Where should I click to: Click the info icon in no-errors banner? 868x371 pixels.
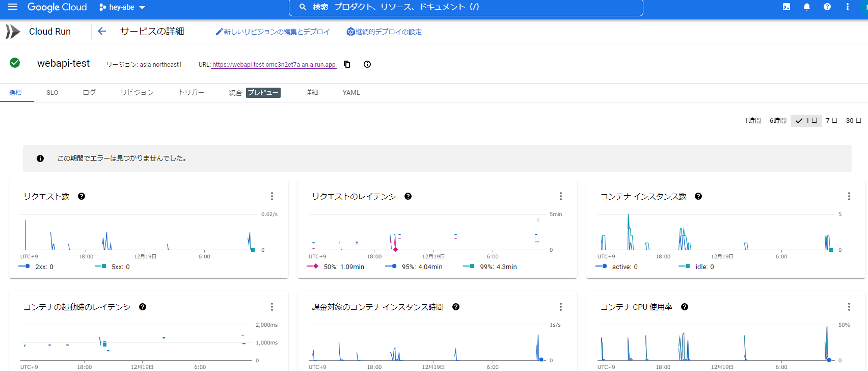pos(40,158)
